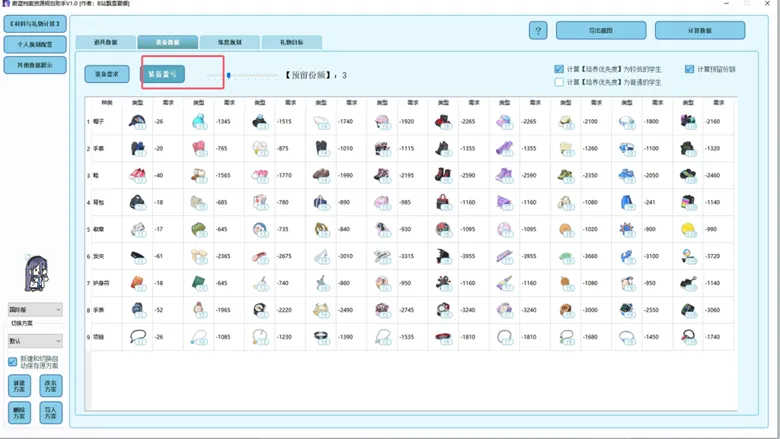The height and width of the screenshot is (439, 780).
Task: Click the 导出截图 button
Action: 600,30
